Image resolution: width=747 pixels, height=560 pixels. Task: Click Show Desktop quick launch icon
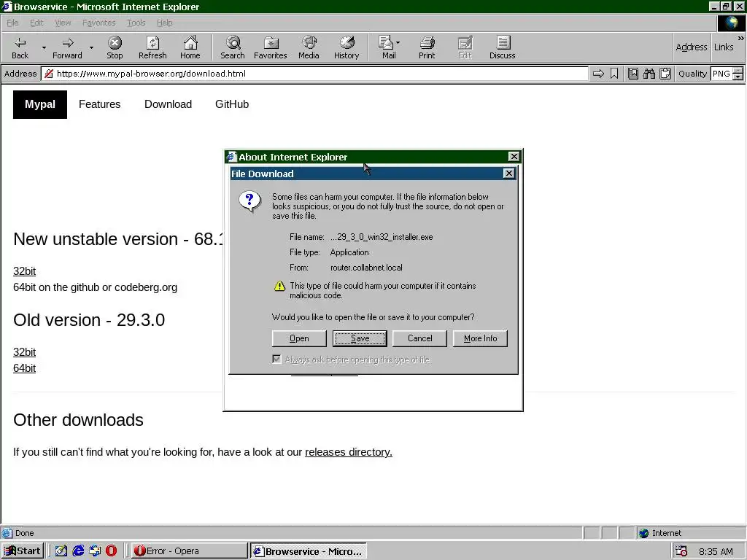(61, 551)
